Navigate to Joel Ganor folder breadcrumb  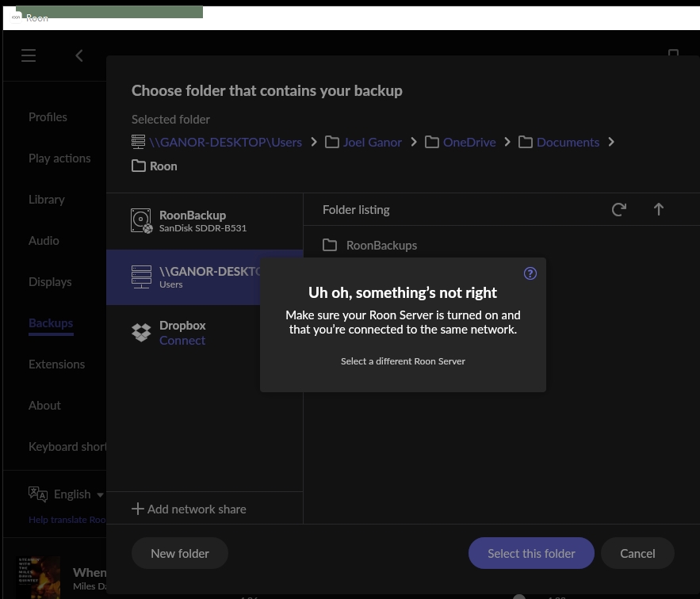coord(373,142)
